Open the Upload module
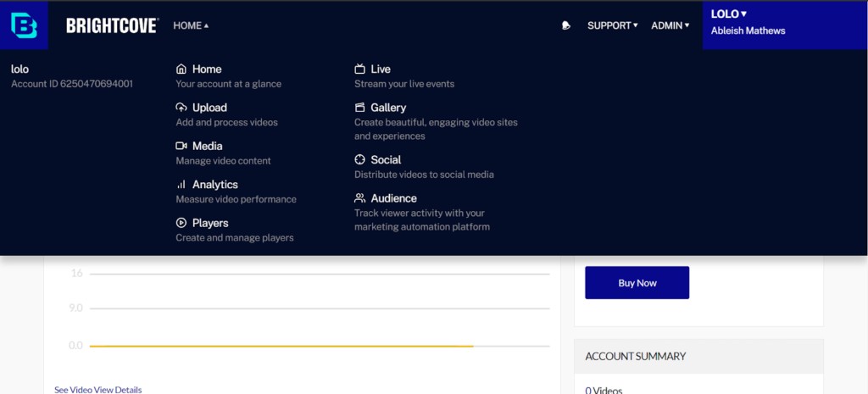The width and height of the screenshot is (868, 394). tap(210, 108)
